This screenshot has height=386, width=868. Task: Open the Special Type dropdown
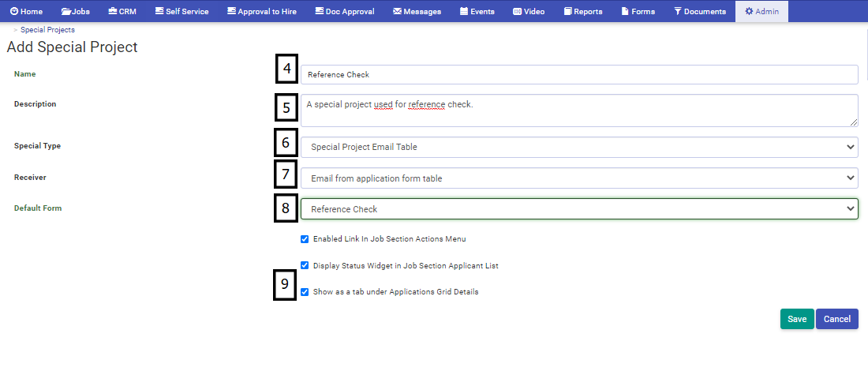coord(579,147)
